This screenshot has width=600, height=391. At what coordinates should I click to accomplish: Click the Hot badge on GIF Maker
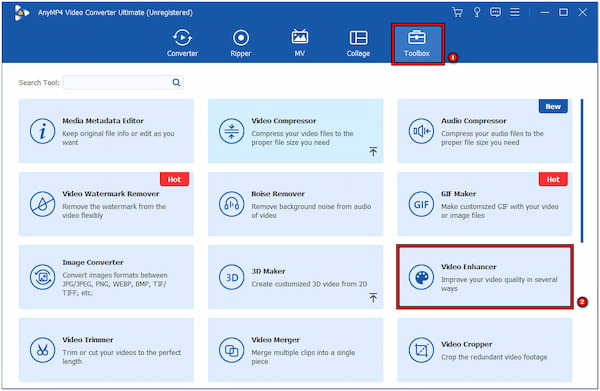pos(553,179)
